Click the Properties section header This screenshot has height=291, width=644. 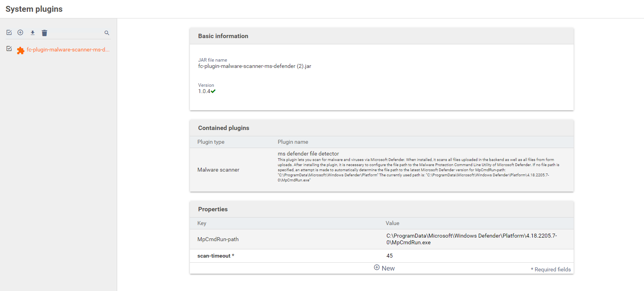click(213, 209)
